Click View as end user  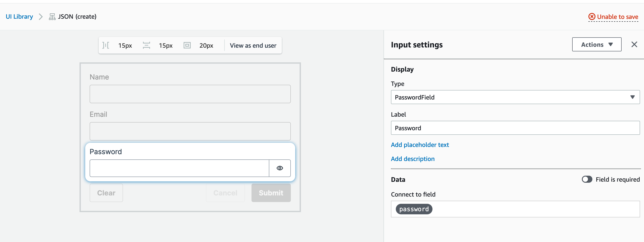pos(253,45)
